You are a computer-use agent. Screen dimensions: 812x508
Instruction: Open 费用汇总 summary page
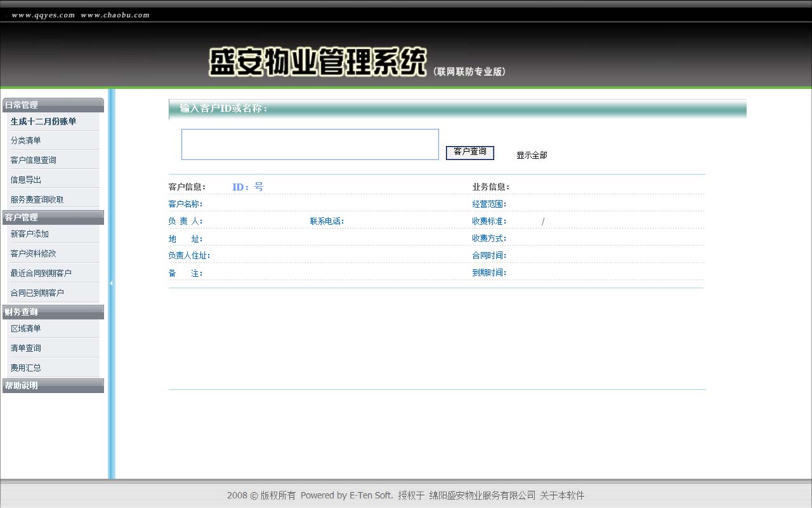[26, 368]
